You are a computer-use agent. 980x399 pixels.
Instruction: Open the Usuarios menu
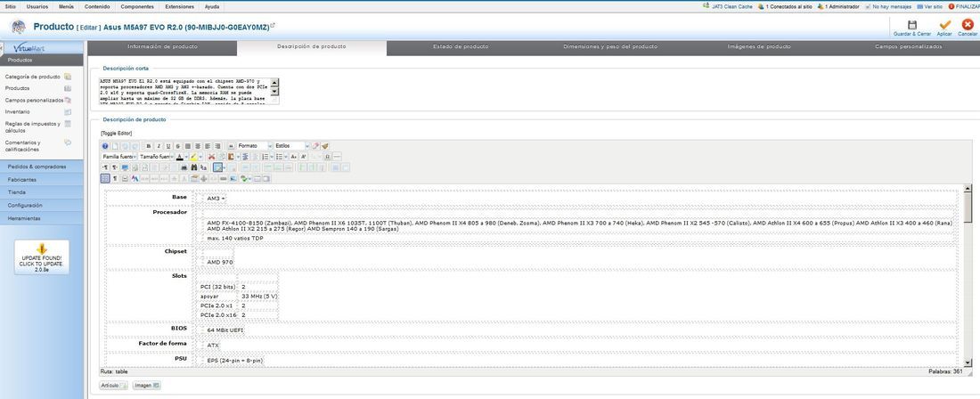tap(37, 6)
